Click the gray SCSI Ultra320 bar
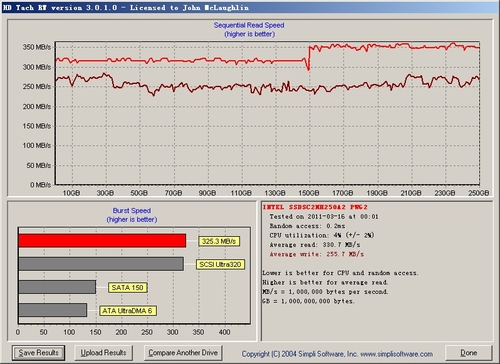The height and width of the screenshot is (364, 500). click(x=101, y=264)
